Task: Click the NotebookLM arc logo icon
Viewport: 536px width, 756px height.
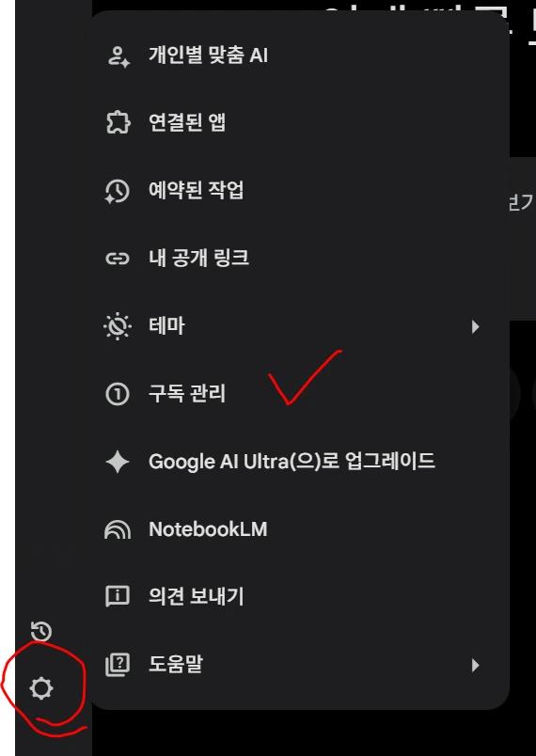Action: pyautogui.click(x=118, y=529)
